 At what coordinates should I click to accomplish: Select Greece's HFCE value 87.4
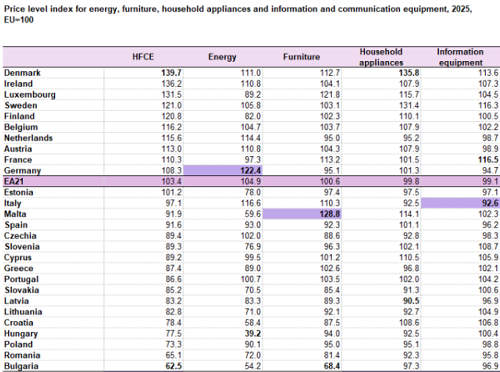[173, 268]
